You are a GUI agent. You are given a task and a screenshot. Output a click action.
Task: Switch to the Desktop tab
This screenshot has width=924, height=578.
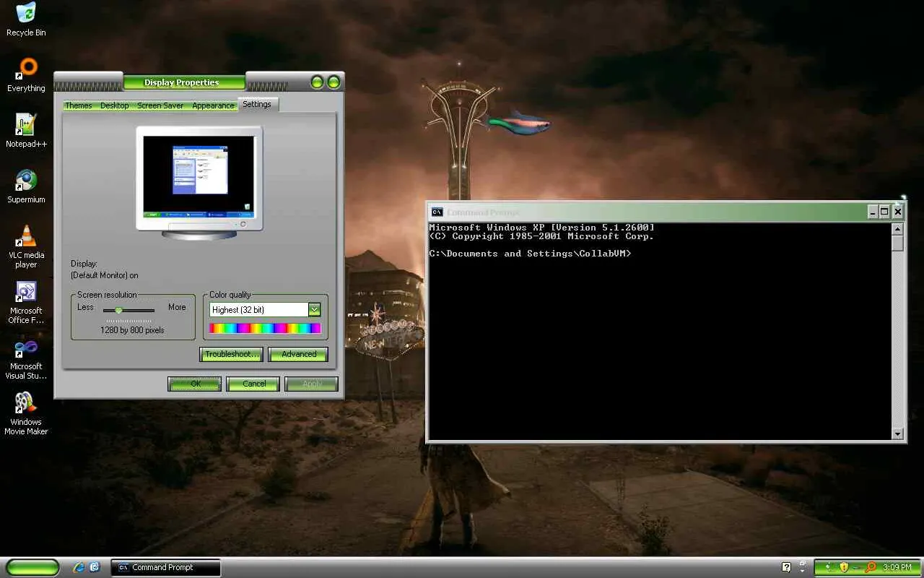[x=115, y=105]
